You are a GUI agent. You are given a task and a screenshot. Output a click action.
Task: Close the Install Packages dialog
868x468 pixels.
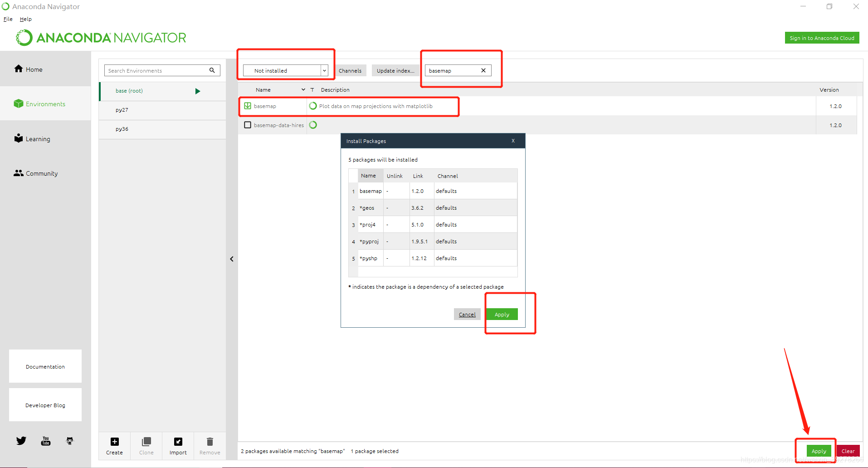point(513,141)
